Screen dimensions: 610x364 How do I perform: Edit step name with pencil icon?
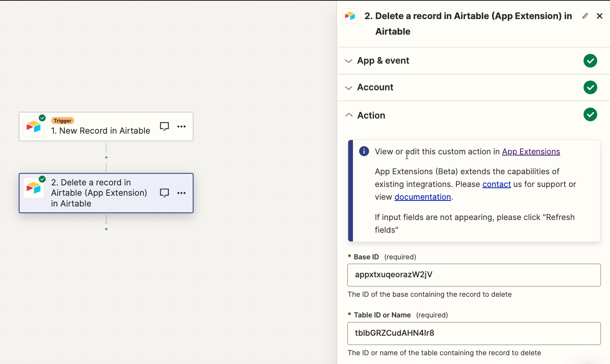click(x=585, y=16)
